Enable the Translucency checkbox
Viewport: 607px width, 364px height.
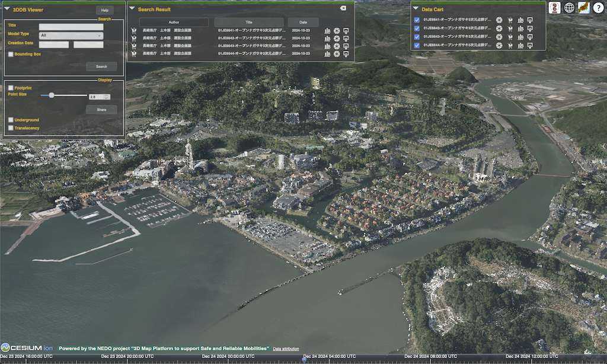11,128
